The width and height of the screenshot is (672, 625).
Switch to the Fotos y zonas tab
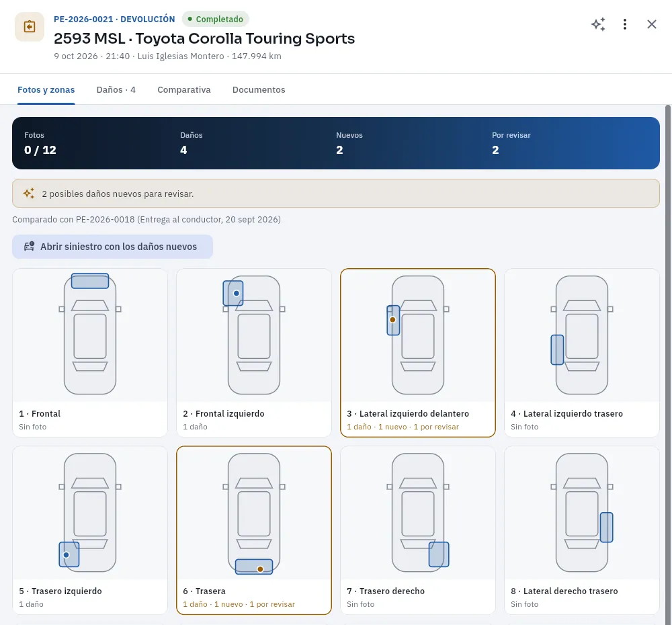[x=46, y=89]
